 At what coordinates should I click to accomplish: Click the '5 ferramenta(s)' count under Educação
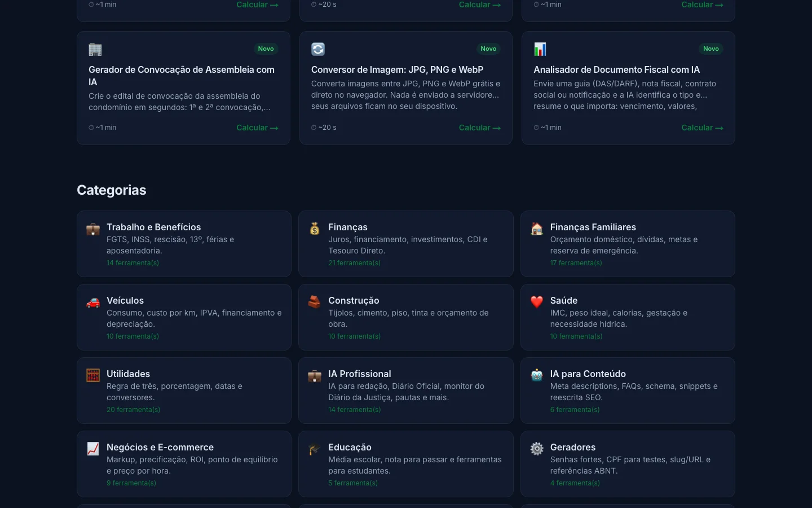click(353, 483)
